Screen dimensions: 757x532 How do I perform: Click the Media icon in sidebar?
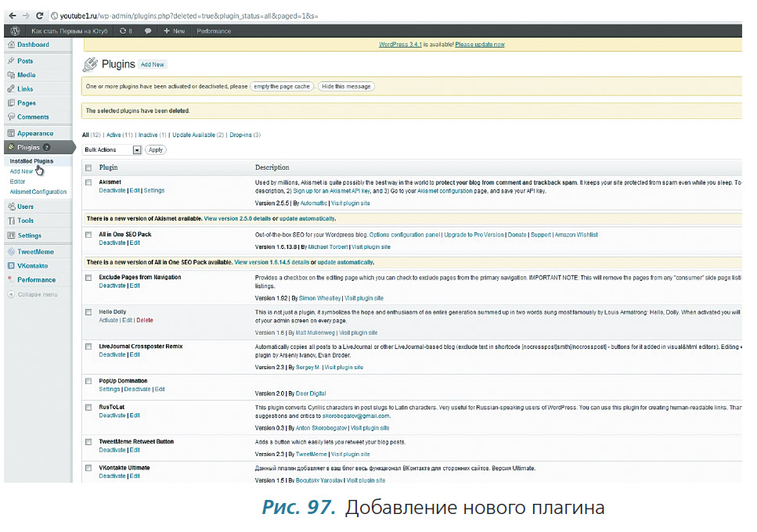point(11,75)
